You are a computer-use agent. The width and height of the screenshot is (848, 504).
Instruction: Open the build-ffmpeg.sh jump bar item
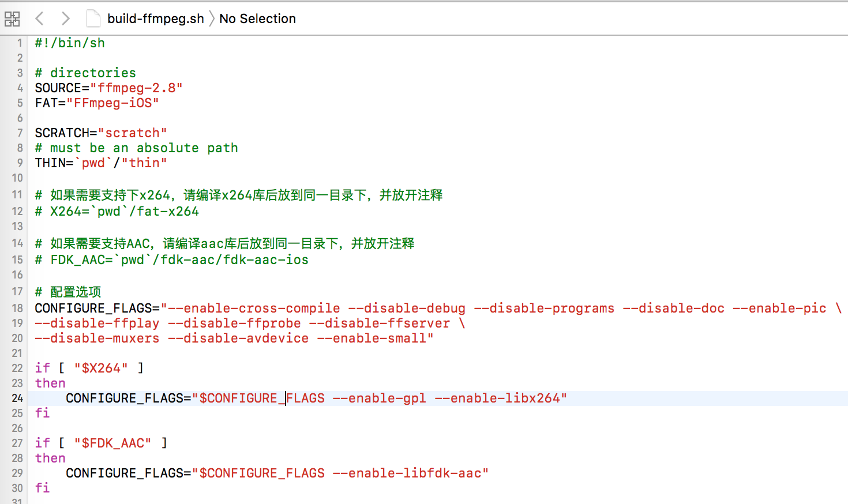coord(155,19)
